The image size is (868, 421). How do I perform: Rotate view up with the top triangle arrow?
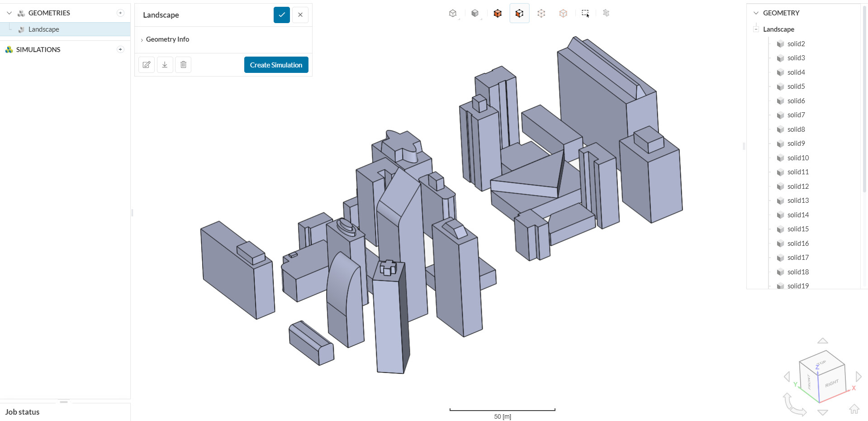click(823, 340)
